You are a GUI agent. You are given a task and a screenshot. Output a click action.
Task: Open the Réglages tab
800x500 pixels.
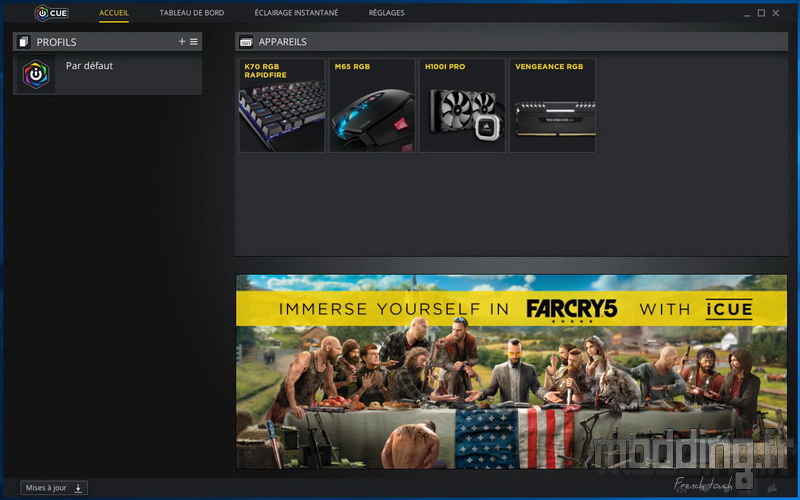click(x=386, y=13)
